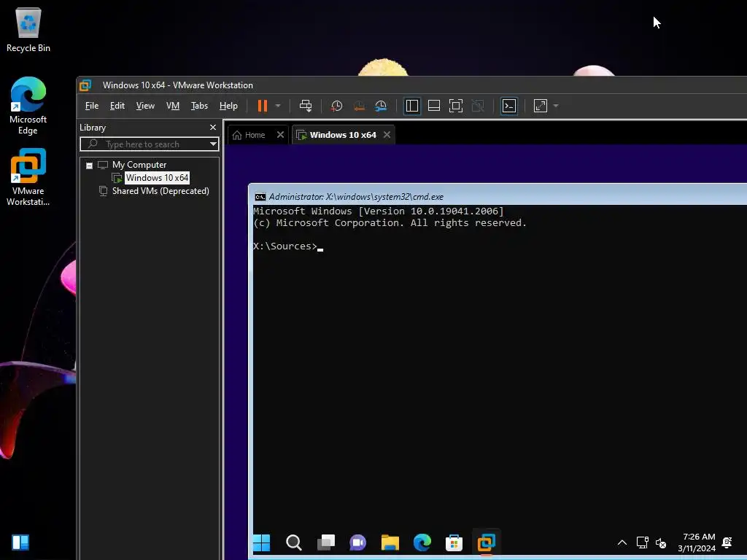Open Microsoft Edge from the taskbar
747x560 pixels.
[x=422, y=542]
